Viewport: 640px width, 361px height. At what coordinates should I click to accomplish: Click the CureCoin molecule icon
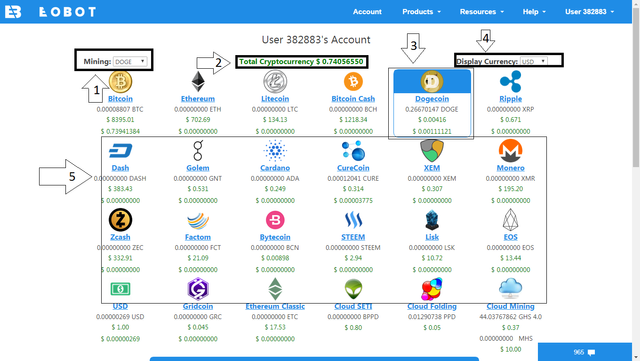(x=353, y=151)
